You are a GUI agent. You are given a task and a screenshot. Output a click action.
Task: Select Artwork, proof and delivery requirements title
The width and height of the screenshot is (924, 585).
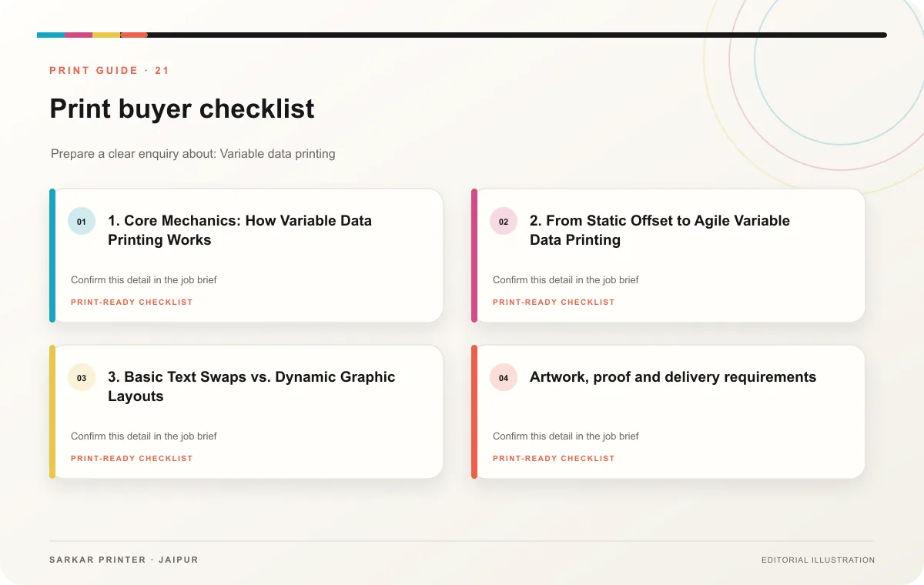point(673,377)
